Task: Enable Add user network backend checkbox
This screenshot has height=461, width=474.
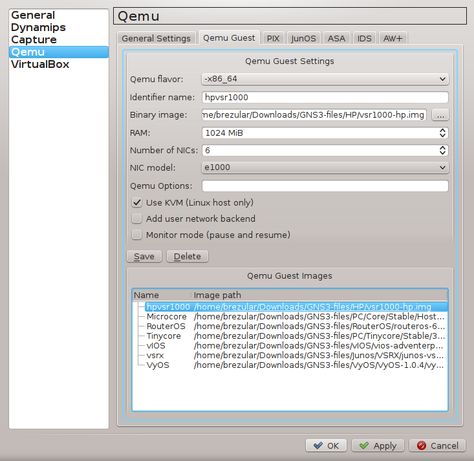Action: tap(137, 219)
